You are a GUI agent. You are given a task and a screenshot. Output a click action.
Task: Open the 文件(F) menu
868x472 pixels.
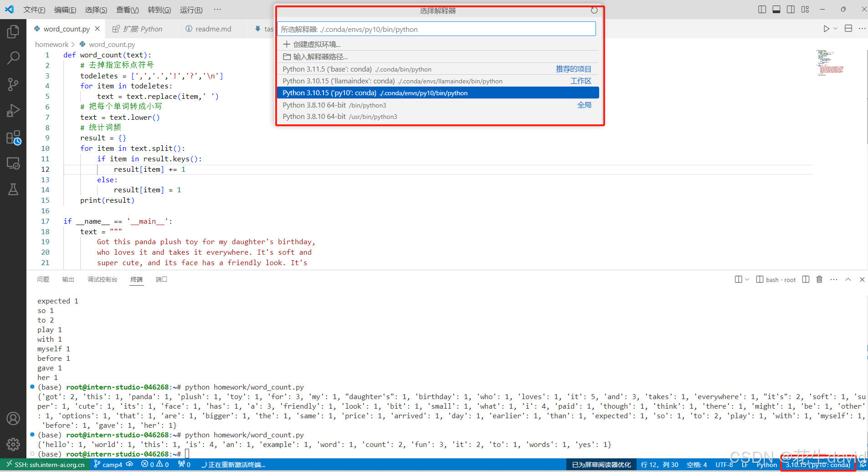34,10
